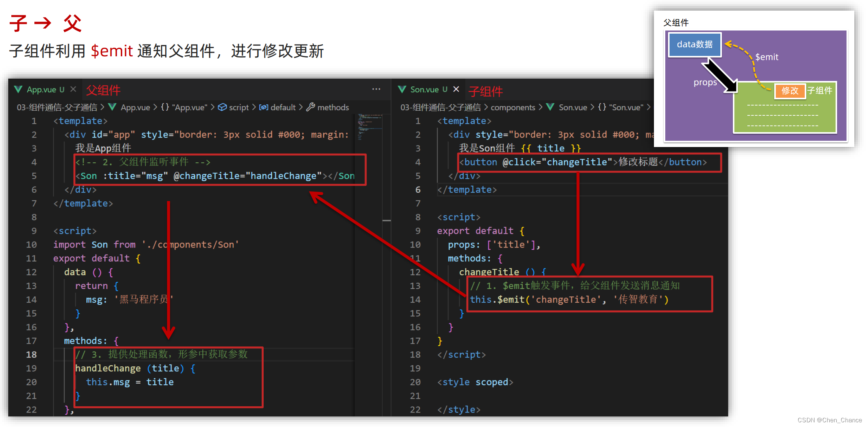Image resolution: width=868 pixels, height=427 pixels.
Task: Click the Vue icon beside Son.vue in the breadcrumb
Action: (x=550, y=107)
